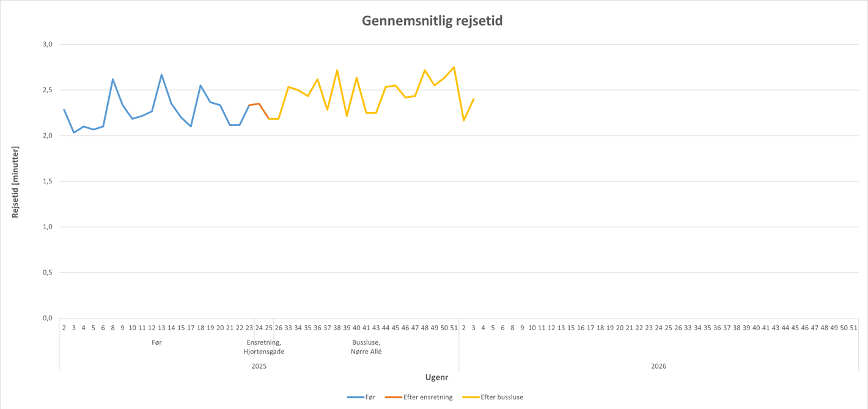Screen dimensions: 868x409
Task: Click the Efter ensretning legend label
Action: coord(428,397)
